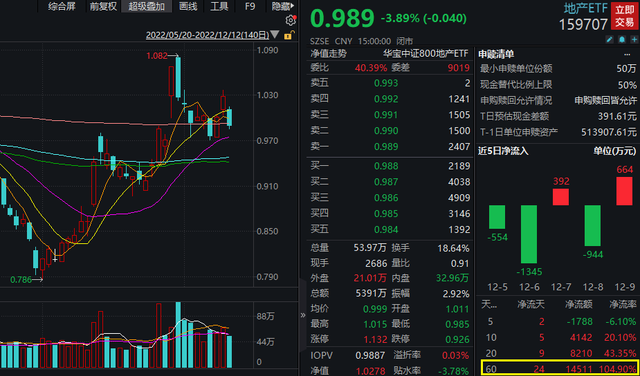The width and height of the screenshot is (640, 376).
Task: Click the 12-7 net inflow bar 392
Action: click(x=561, y=197)
